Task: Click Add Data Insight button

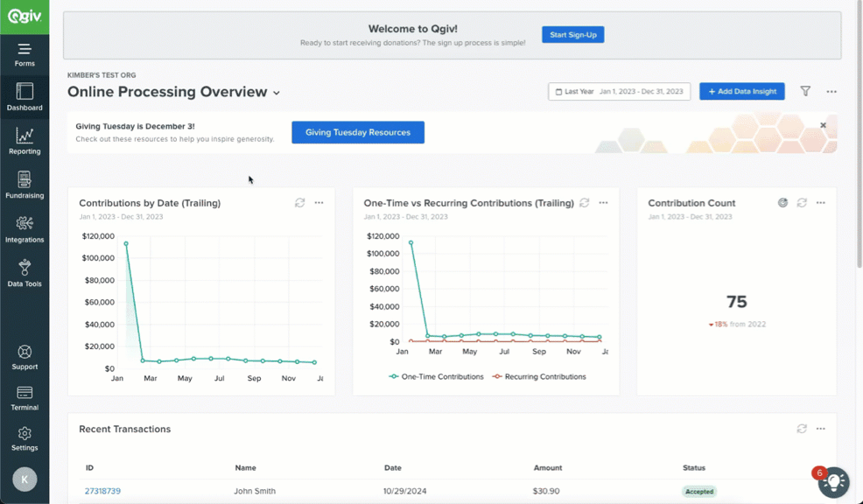Action: tap(742, 91)
